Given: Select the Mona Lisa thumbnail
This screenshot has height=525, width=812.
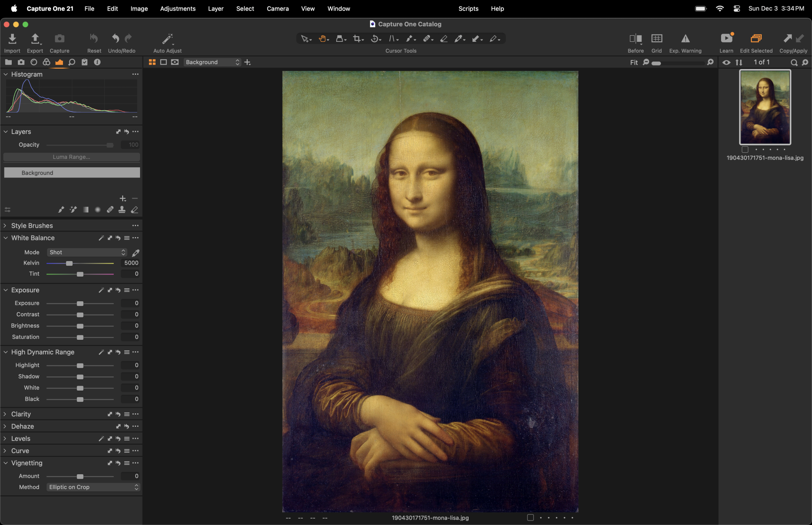Looking at the screenshot, I should (x=765, y=107).
